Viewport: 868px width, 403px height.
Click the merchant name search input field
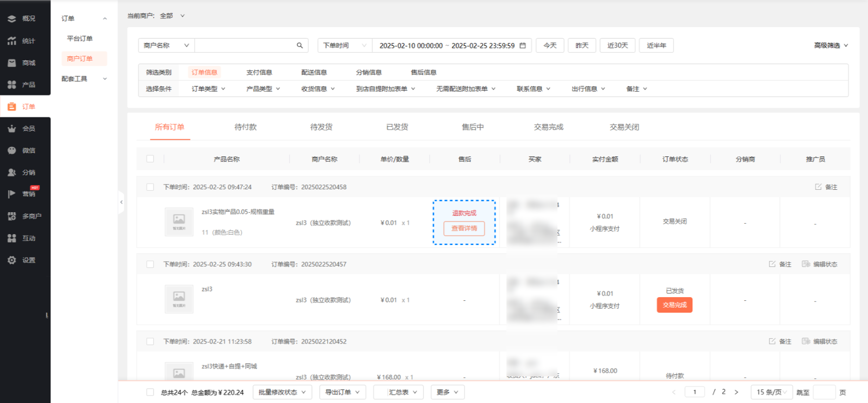point(245,45)
